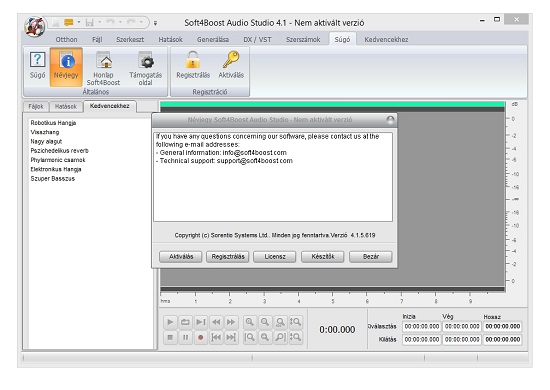Click the new file icon in quick access toolbar

point(55,23)
